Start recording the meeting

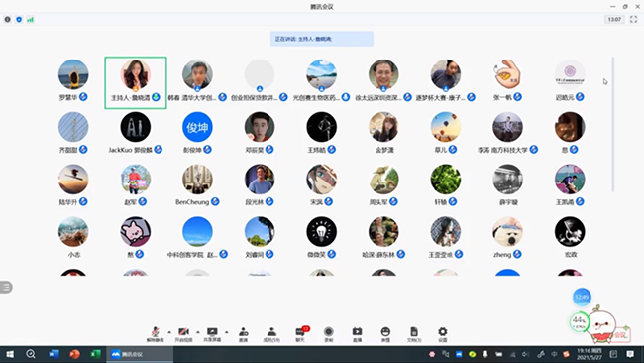[x=329, y=334]
